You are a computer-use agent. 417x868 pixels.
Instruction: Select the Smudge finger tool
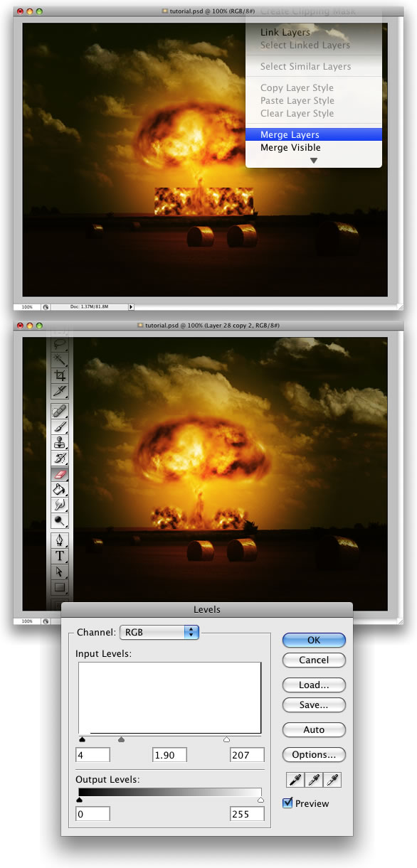(x=60, y=505)
